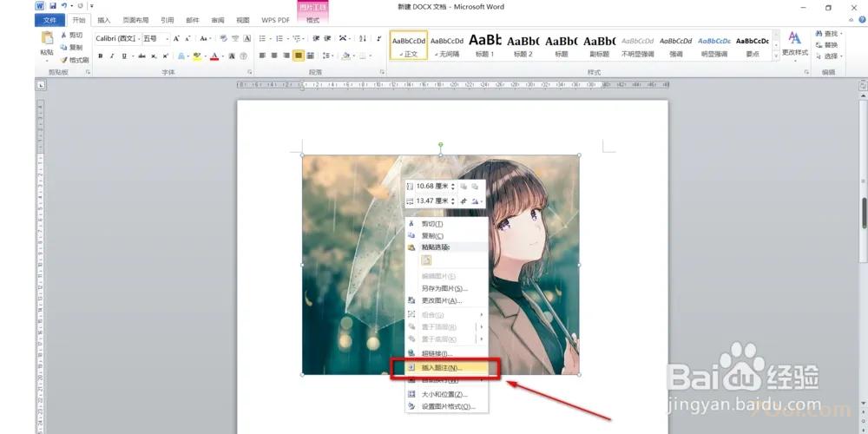Toggle Align Right
868x434 pixels.
point(286,56)
